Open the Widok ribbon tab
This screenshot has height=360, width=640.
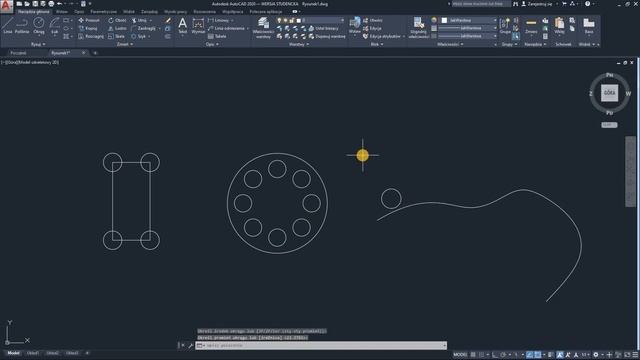(129, 12)
